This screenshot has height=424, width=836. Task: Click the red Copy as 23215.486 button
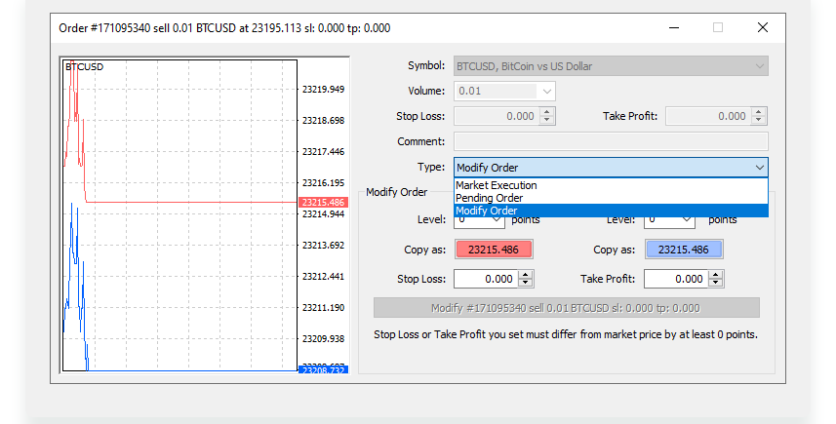click(494, 250)
